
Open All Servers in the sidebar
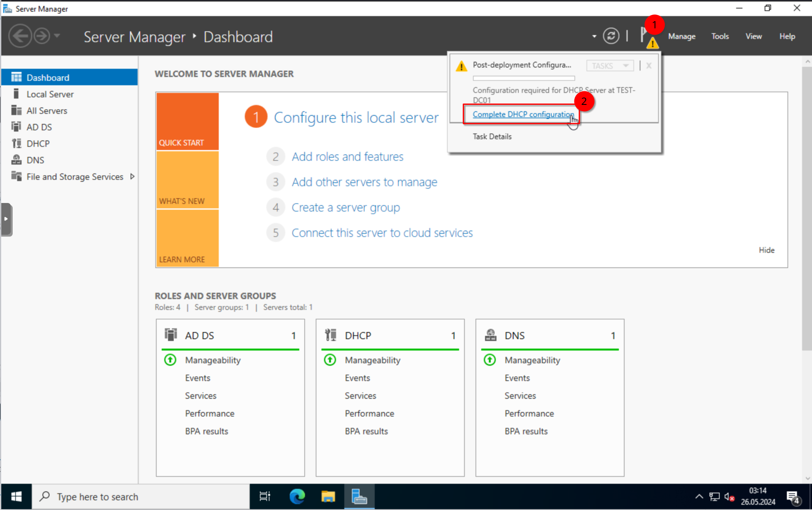click(x=70, y=110)
